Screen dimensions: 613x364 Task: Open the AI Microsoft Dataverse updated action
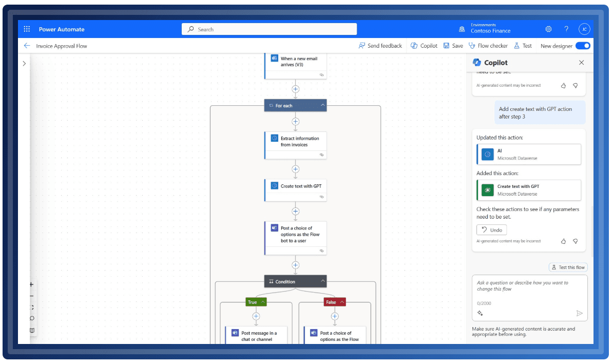pos(529,154)
